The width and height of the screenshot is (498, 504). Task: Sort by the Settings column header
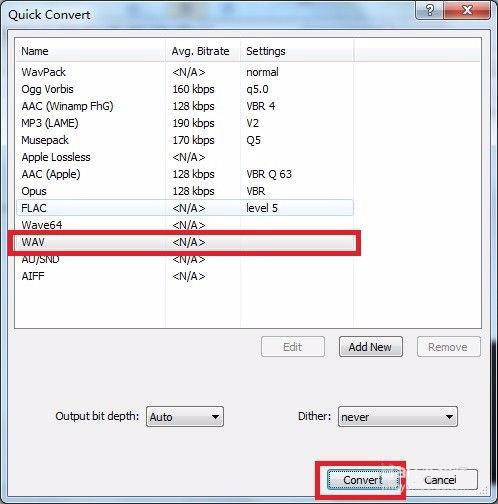(x=297, y=51)
